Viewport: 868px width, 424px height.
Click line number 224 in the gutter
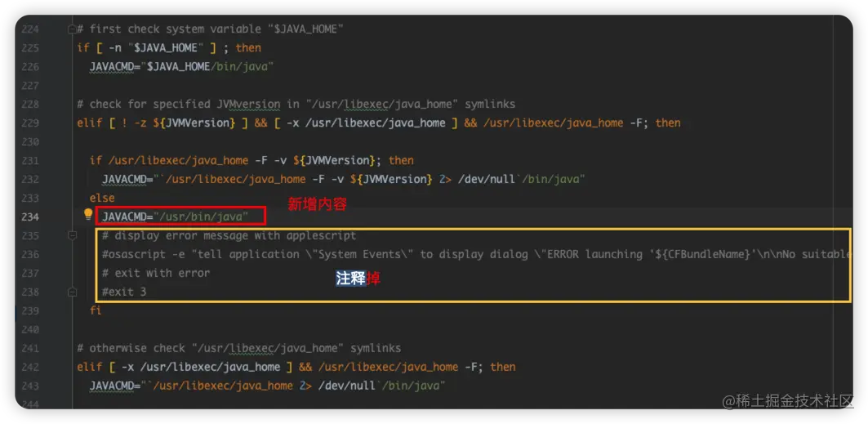click(30, 29)
